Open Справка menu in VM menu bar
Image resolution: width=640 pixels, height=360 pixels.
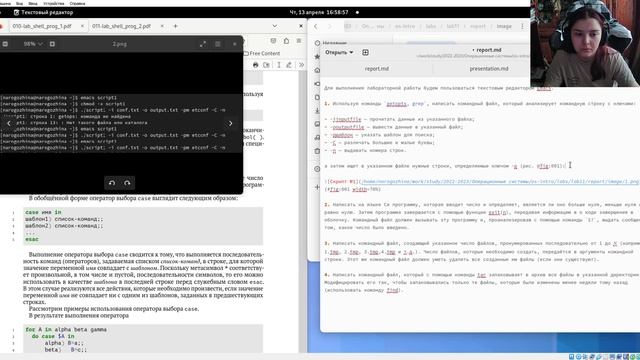[78, 3]
